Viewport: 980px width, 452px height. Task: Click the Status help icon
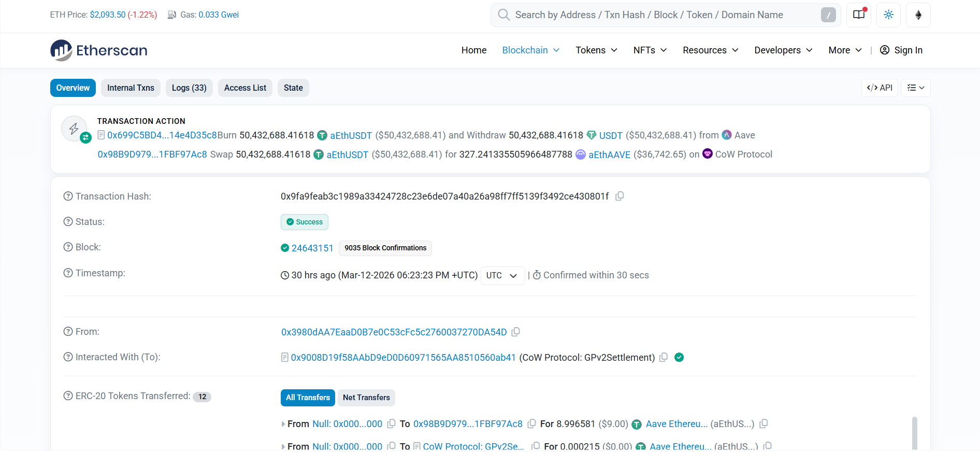tap(68, 221)
